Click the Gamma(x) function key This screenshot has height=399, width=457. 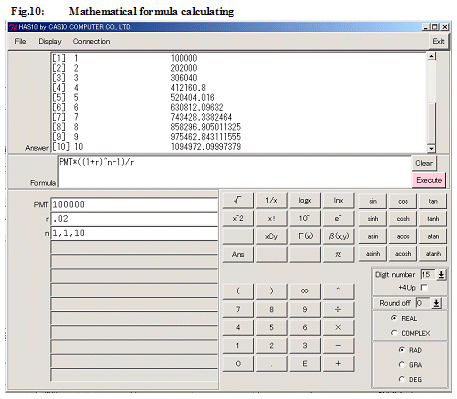[305, 236]
